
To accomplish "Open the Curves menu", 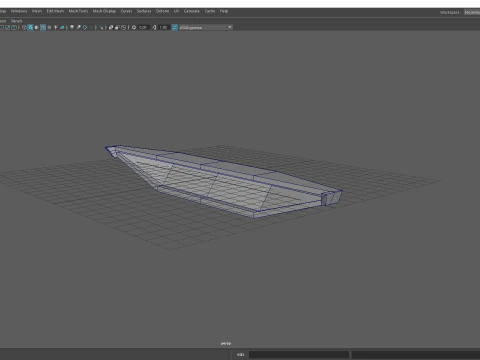I will pyautogui.click(x=126, y=11).
